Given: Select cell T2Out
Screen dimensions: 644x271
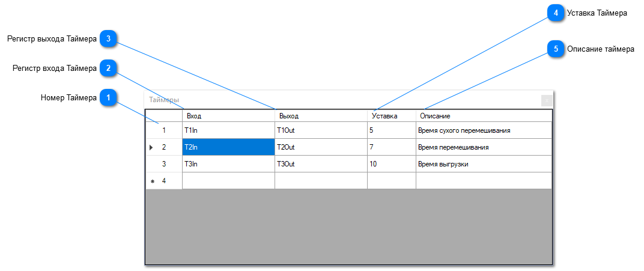Looking at the screenshot, I should 321,147.
